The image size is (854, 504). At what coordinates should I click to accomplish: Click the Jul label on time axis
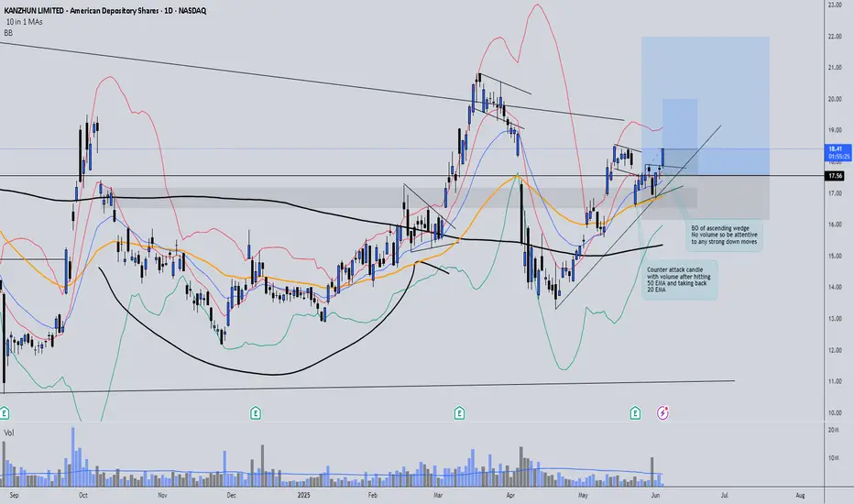point(725,495)
